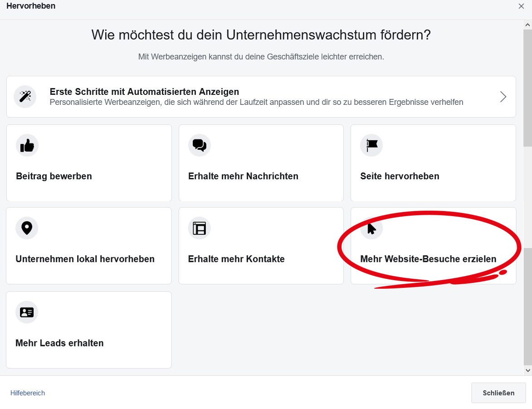Click the form layout Kontakte icon
The image size is (532, 409).
200,228
